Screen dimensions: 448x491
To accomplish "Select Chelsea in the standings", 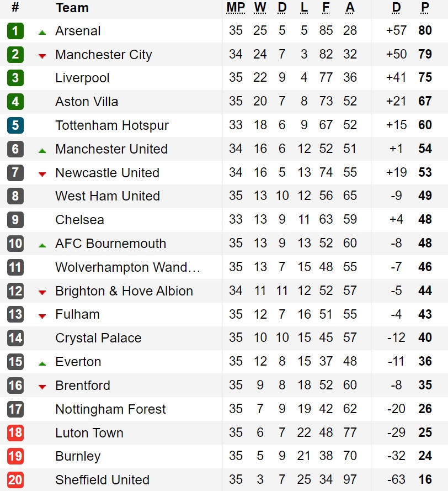I will pos(79,220).
